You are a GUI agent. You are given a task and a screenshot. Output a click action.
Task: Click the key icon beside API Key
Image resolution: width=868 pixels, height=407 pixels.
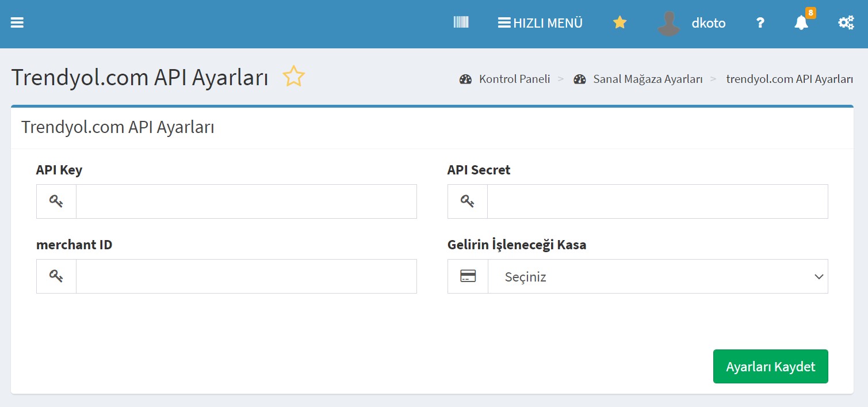tap(56, 201)
